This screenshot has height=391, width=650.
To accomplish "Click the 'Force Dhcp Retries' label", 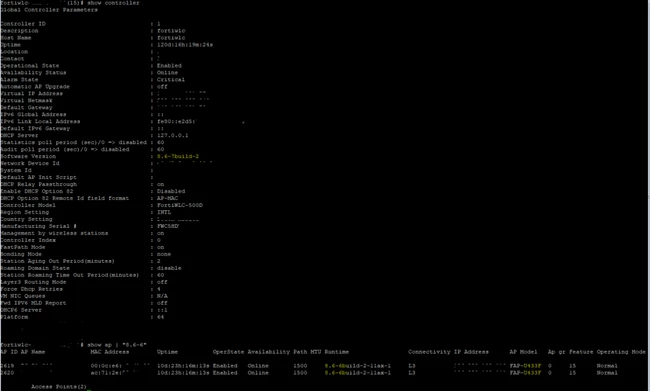I will click(32, 289).
